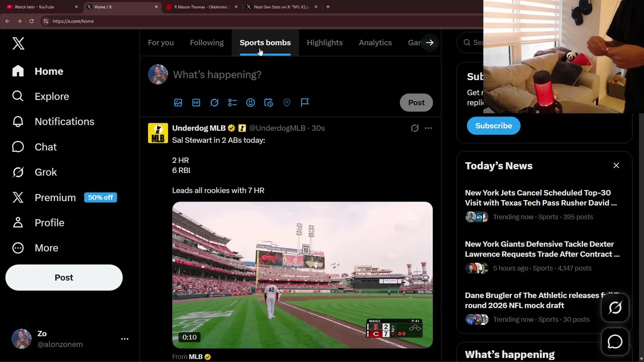Open floating Grok button
Viewport: 644px width, 362px height.
[615, 308]
